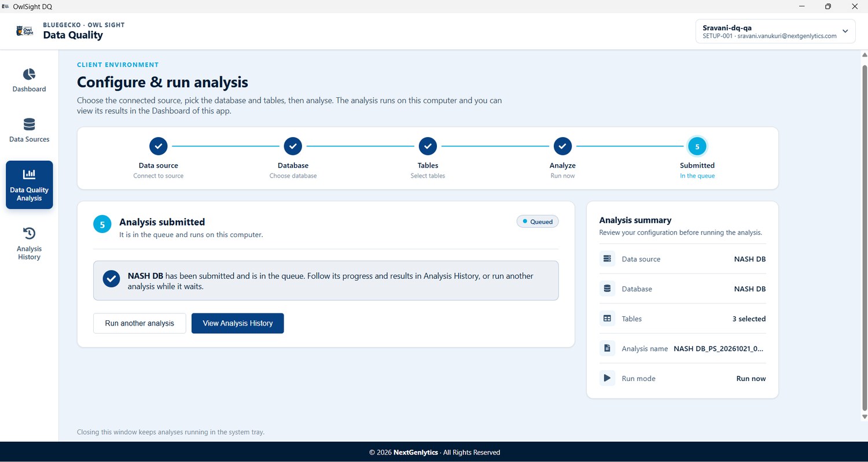Screen dimensions: 868x462
Task: Click the Database cylinder icon in summary
Action: (x=607, y=289)
